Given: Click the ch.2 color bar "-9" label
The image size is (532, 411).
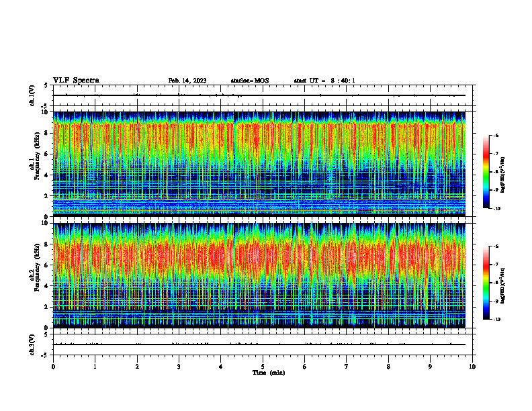Looking at the screenshot, I should pyautogui.click(x=496, y=301).
